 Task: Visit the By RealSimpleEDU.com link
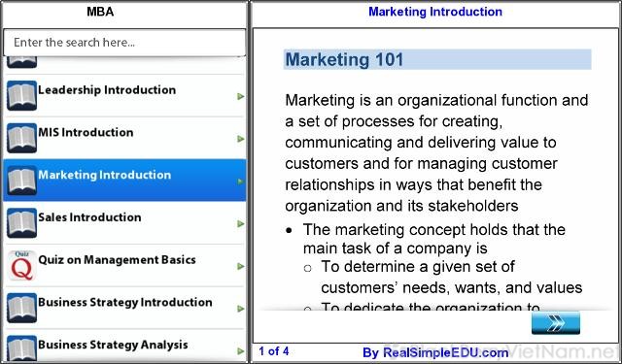pyautogui.click(x=435, y=352)
